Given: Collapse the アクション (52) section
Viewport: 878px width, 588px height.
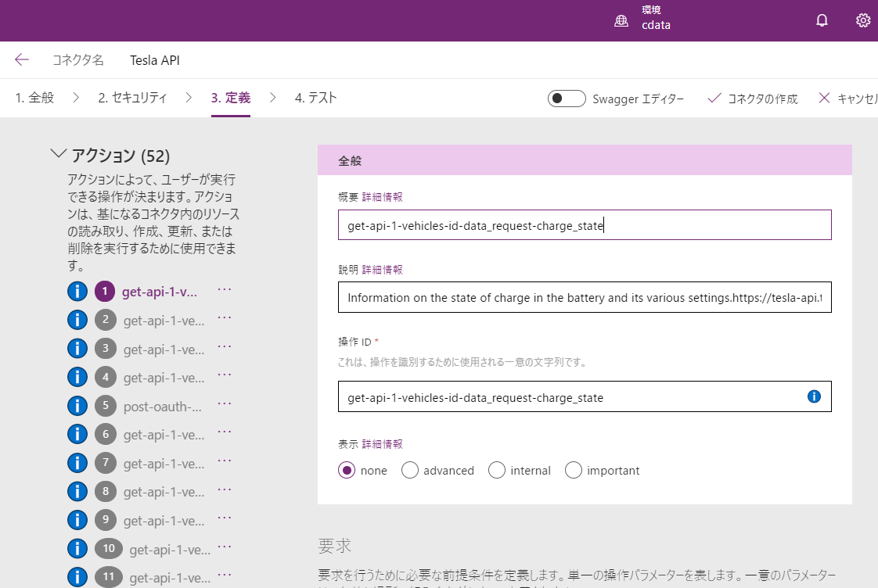Looking at the screenshot, I should pos(58,154).
